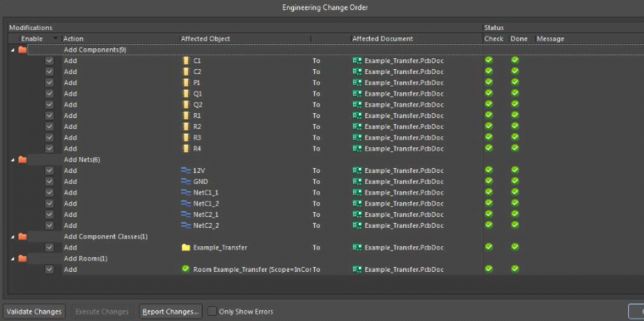The width and height of the screenshot is (644, 321).
Task: Click the Check status icon for Room row
Action: (x=489, y=269)
